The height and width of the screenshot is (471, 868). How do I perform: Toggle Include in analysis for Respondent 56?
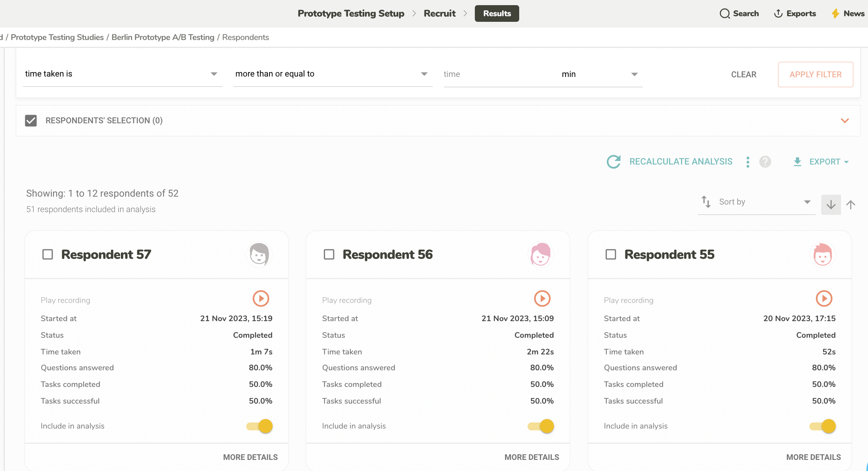[x=541, y=426]
